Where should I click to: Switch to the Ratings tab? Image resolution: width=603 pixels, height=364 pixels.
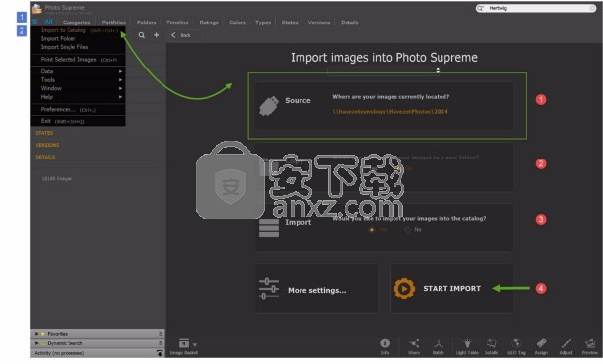point(209,23)
